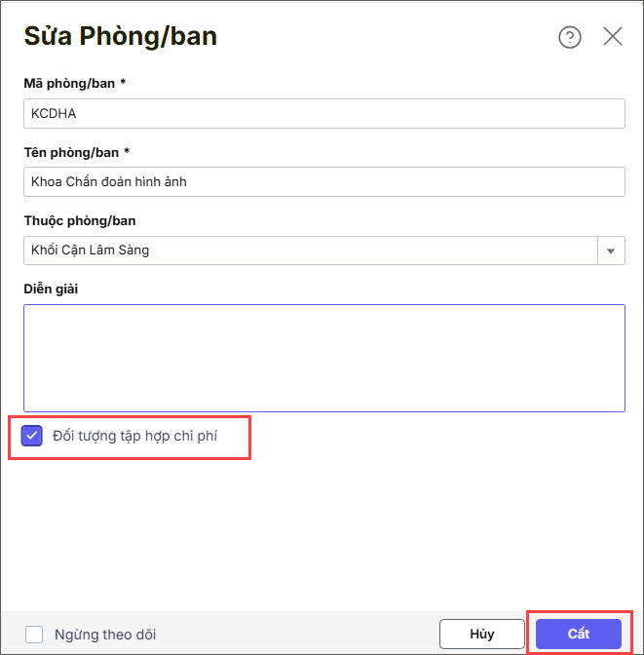Click the Tên phòng/ban field label
The image size is (644, 655).
click(x=76, y=152)
